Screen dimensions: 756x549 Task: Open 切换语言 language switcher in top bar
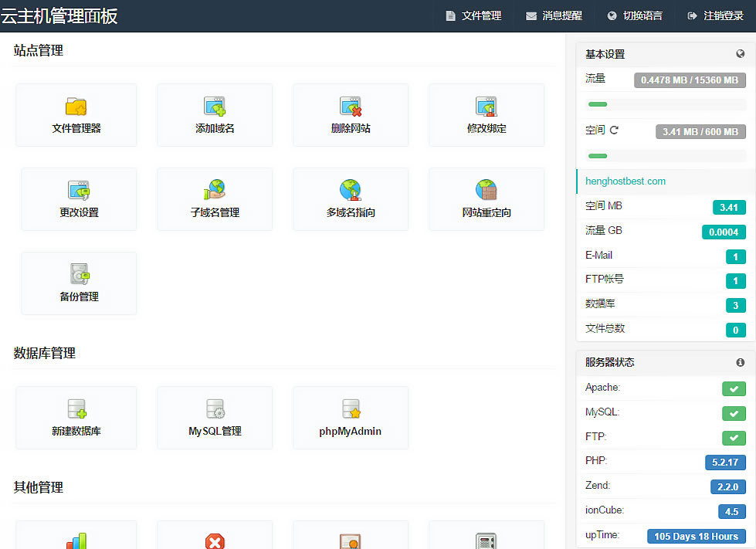tap(635, 16)
